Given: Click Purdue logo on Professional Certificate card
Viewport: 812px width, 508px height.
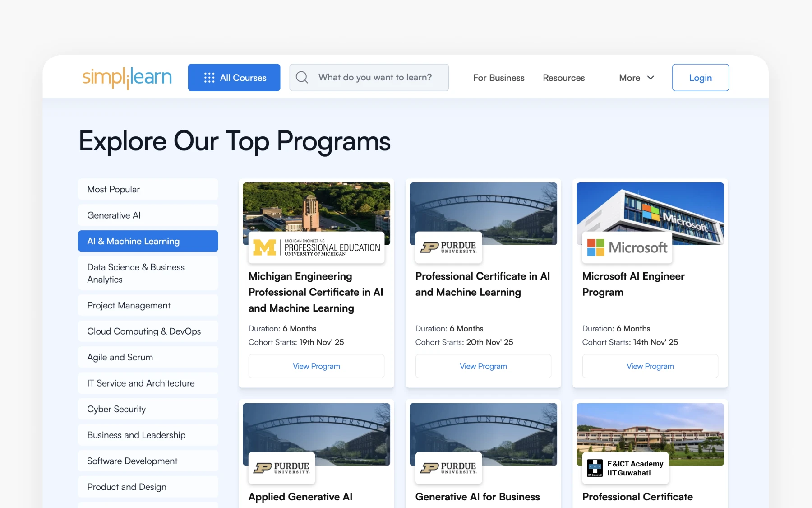Looking at the screenshot, I should point(448,247).
